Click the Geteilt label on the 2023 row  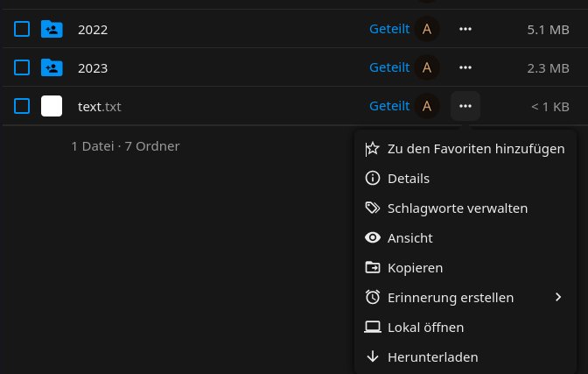[389, 67]
